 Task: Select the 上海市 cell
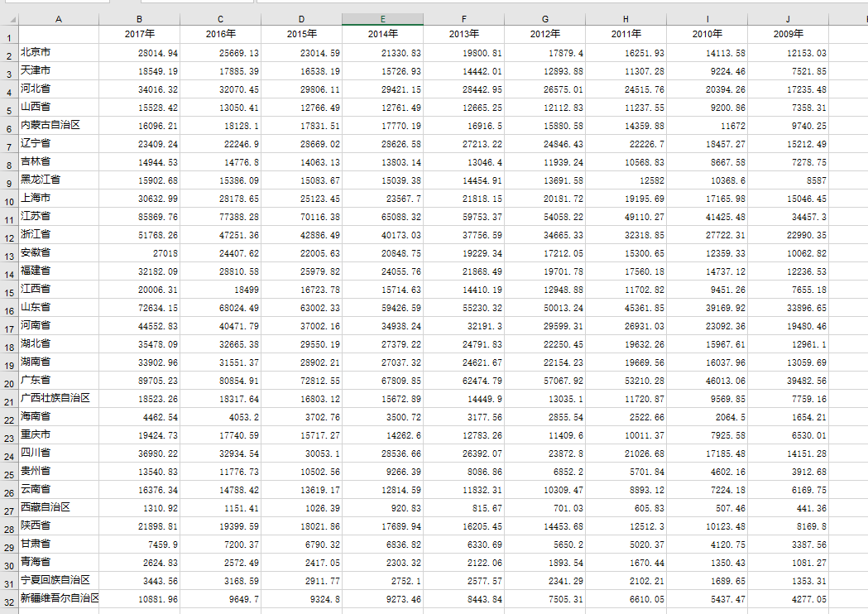pyautogui.click(x=59, y=199)
